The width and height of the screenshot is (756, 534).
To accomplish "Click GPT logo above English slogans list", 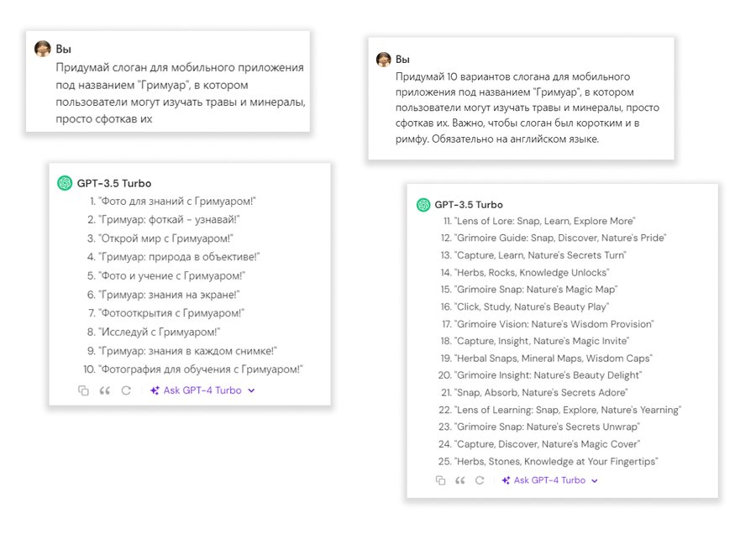I will point(423,205).
